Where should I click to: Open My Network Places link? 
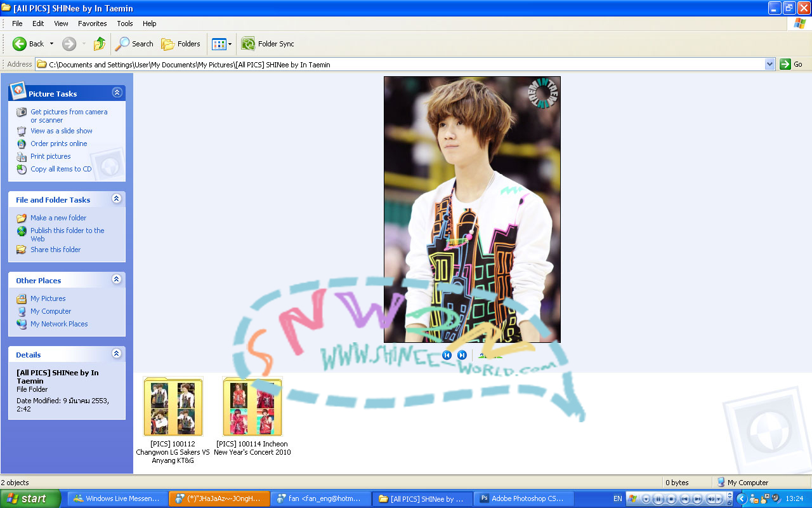[59, 324]
